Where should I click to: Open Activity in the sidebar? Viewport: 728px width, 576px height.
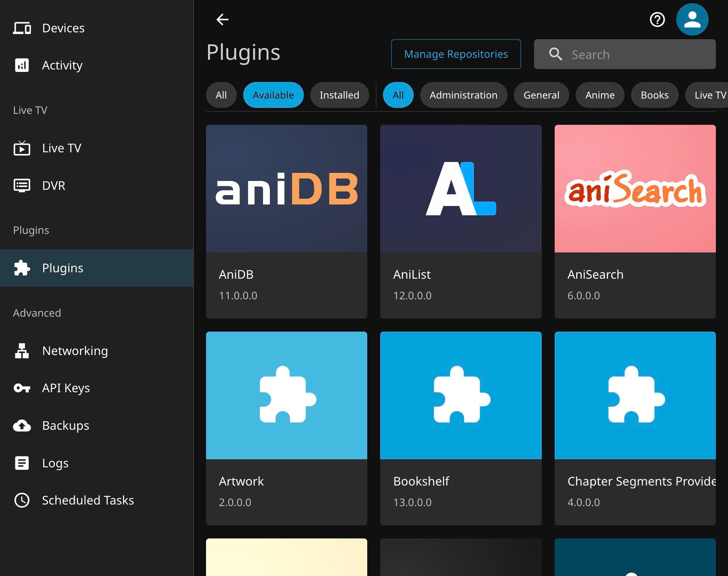97,65
